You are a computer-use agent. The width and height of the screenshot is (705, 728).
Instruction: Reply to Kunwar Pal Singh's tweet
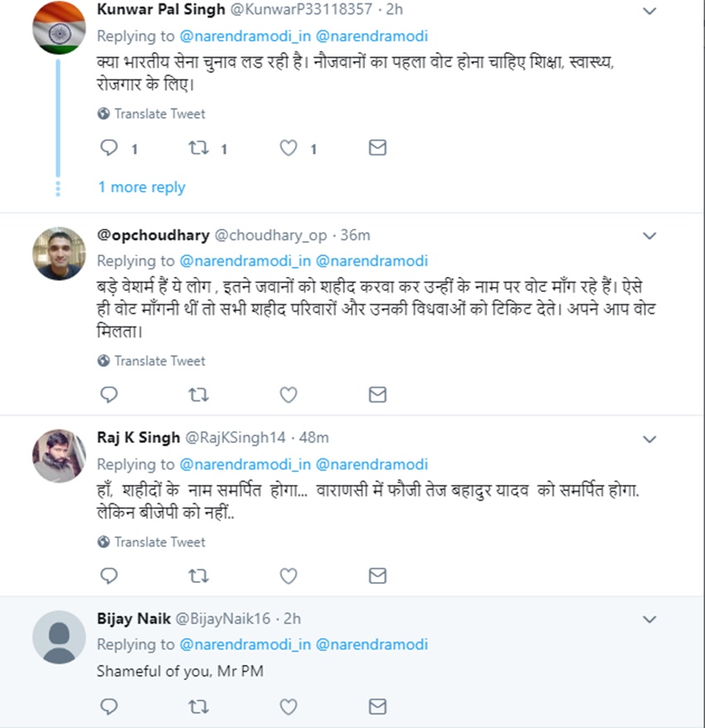click(x=109, y=148)
